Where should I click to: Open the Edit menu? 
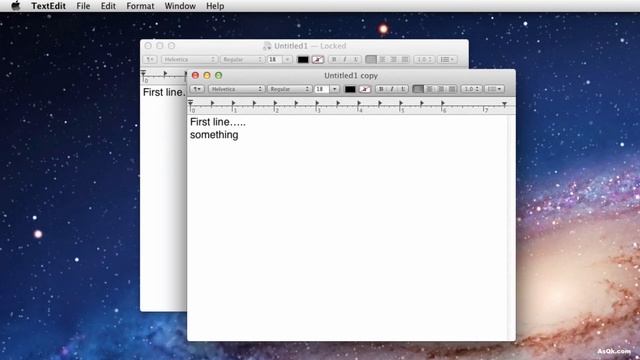(x=108, y=6)
